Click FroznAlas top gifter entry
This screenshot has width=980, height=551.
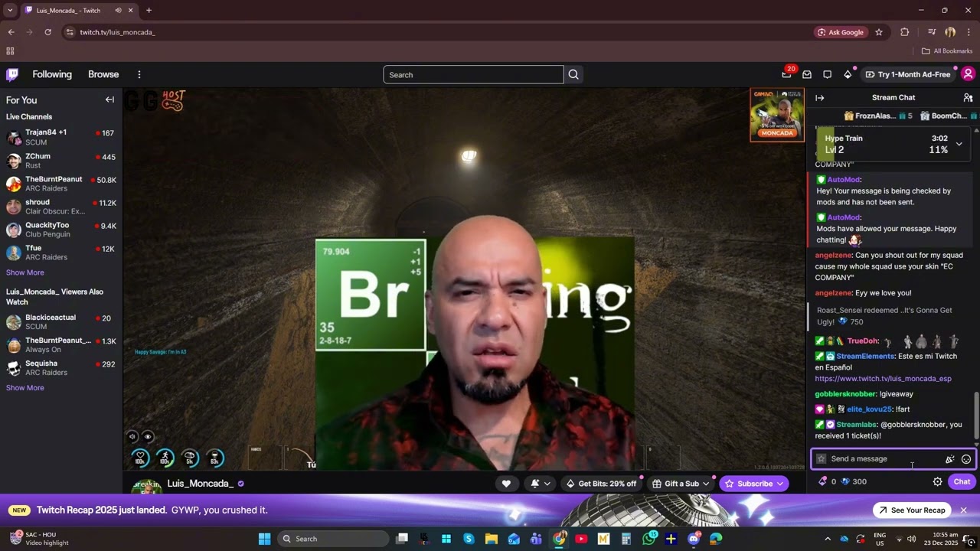(877, 116)
